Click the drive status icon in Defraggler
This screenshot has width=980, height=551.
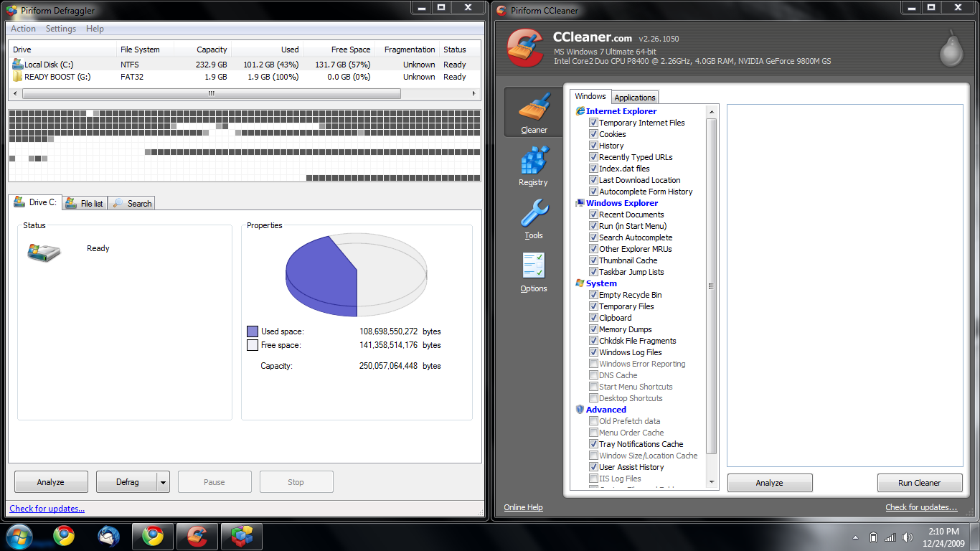pyautogui.click(x=44, y=251)
